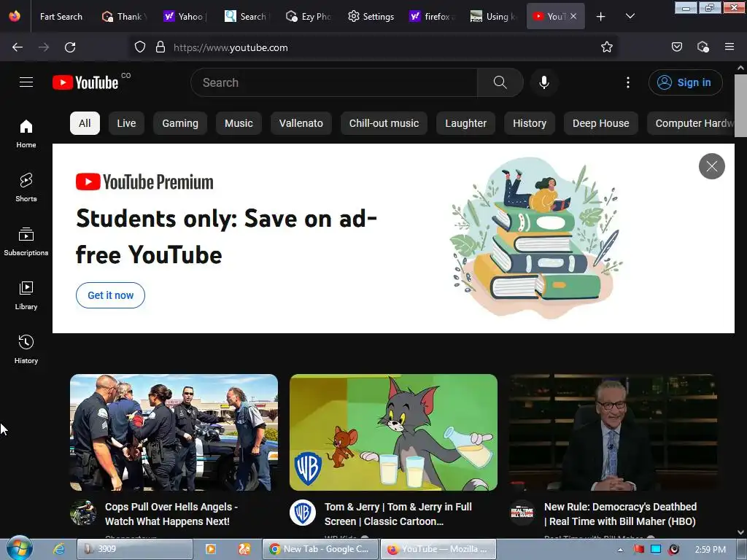Select the Music filter chip
747x560 pixels.
click(239, 123)
